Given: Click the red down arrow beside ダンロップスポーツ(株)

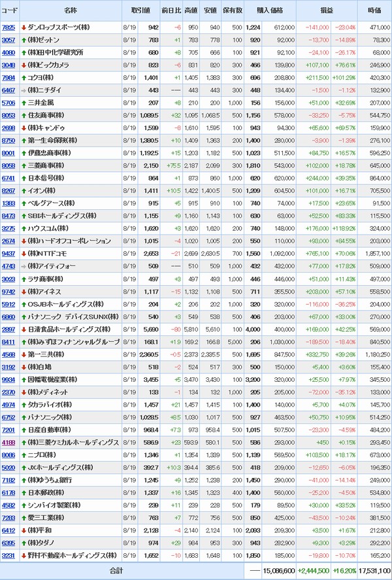Looking at the screenshot, I should (24, 27).
